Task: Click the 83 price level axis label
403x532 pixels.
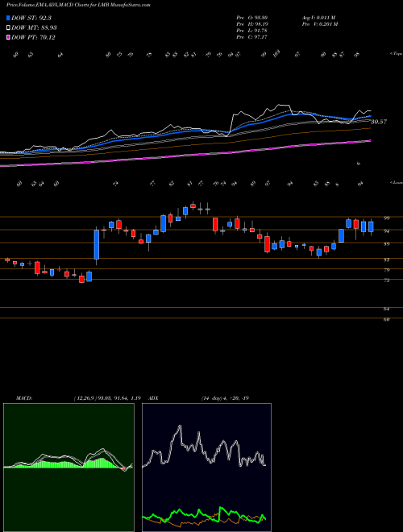Action: click(386, 260)
